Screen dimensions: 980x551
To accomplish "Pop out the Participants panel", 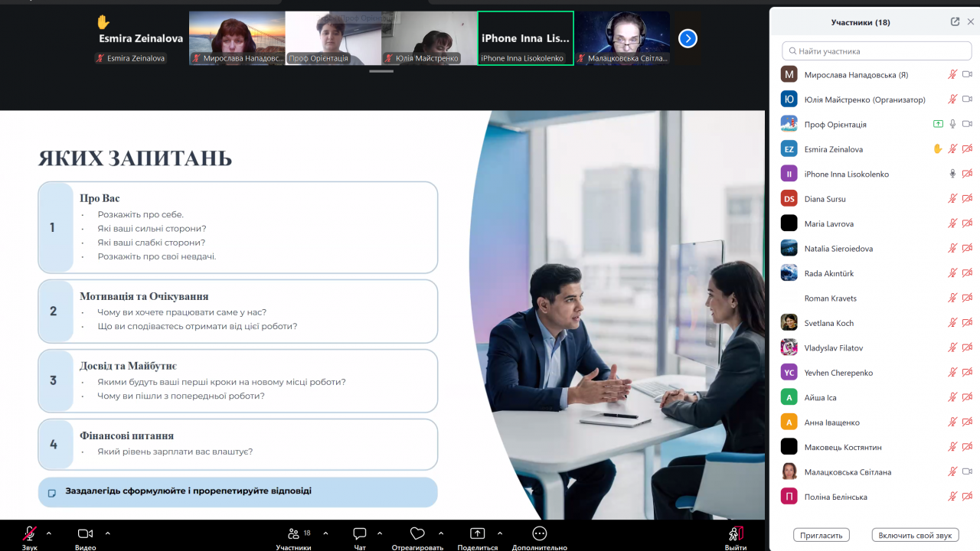I will coord(955,22).
